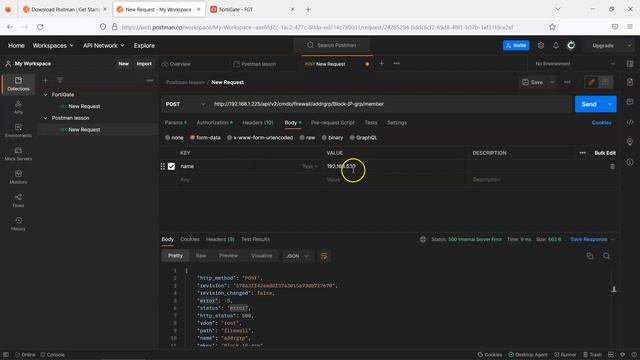Open the Tests request tab
The height and width of the screenshot is (360, 640).
pyautogui.click(x=371, y=122)
